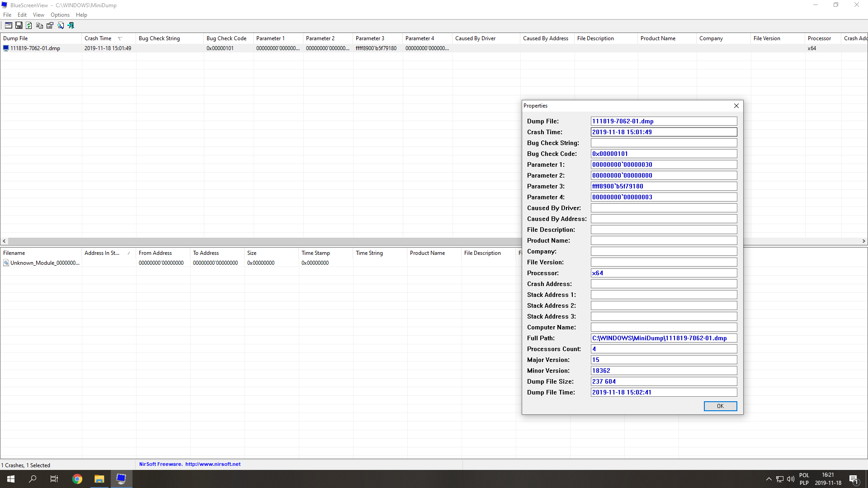Sort by Processor column header
The height and width of the screenshot is (488, 868).
(823, 38)
